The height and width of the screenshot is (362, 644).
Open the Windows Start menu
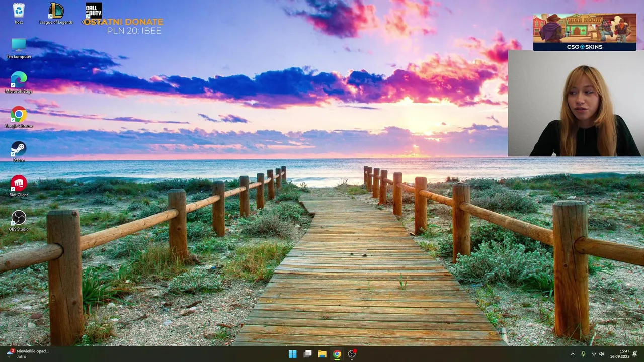292,354
